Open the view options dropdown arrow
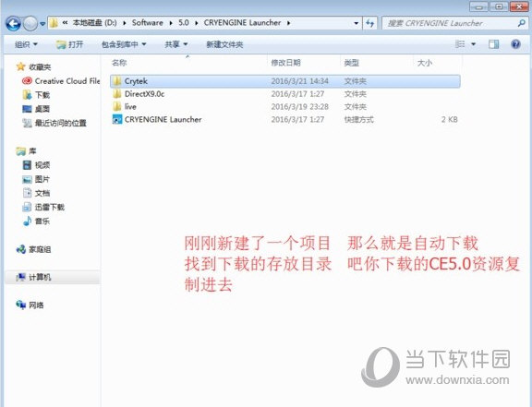Viewport: 532px width, 407px height. click(473, 44)
